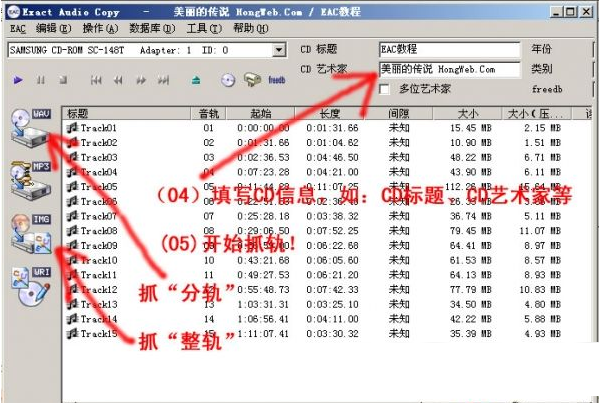Click the 年份 label
Viewport: 599px width, 403px height.
tap(541, 49)
